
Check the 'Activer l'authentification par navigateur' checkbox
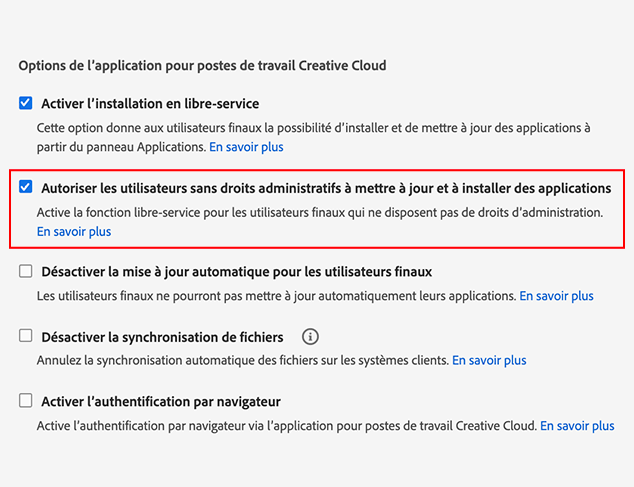click(26, 401)
